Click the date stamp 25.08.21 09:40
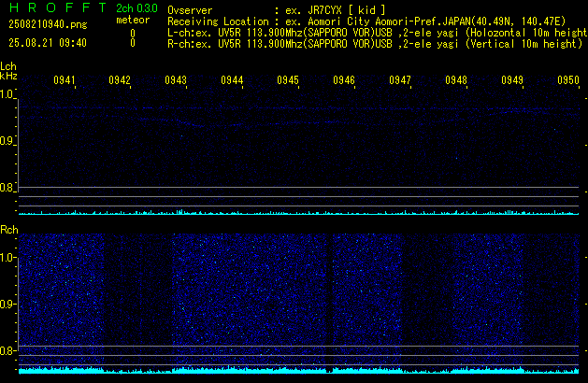588x383 pixels. 48,43
